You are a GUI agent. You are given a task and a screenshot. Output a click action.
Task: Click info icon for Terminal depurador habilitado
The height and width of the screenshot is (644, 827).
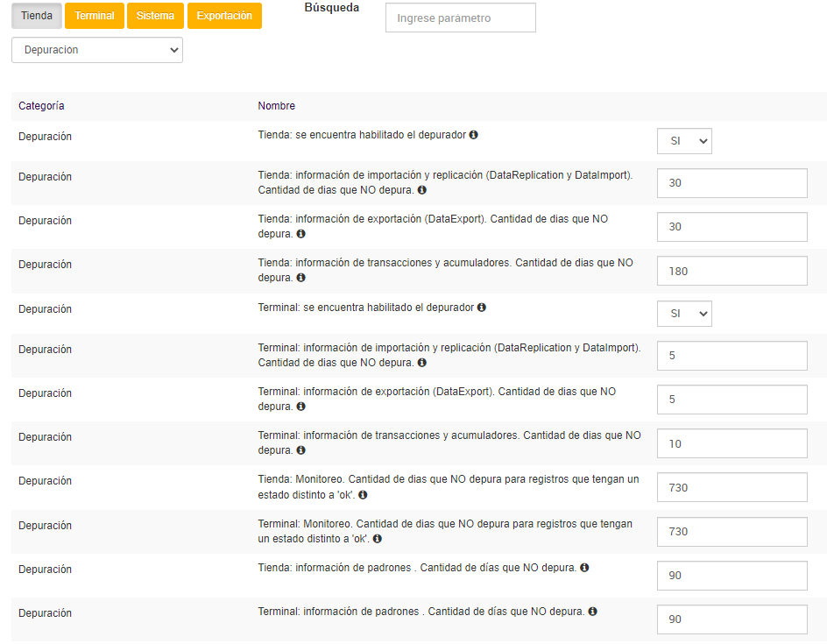pos(482,308)
